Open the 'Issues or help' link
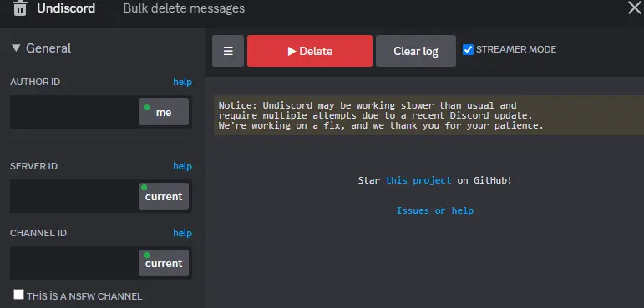 tap(435, 210)
